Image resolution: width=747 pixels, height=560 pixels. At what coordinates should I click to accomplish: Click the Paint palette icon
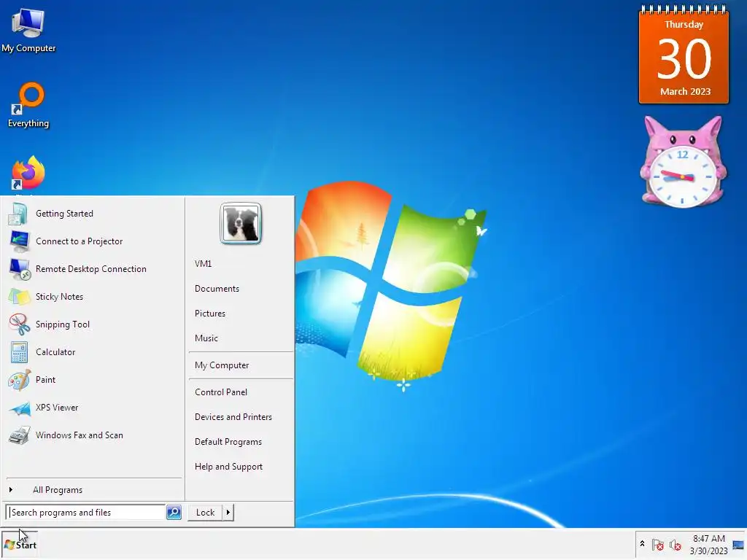click(x=20, y=380)
